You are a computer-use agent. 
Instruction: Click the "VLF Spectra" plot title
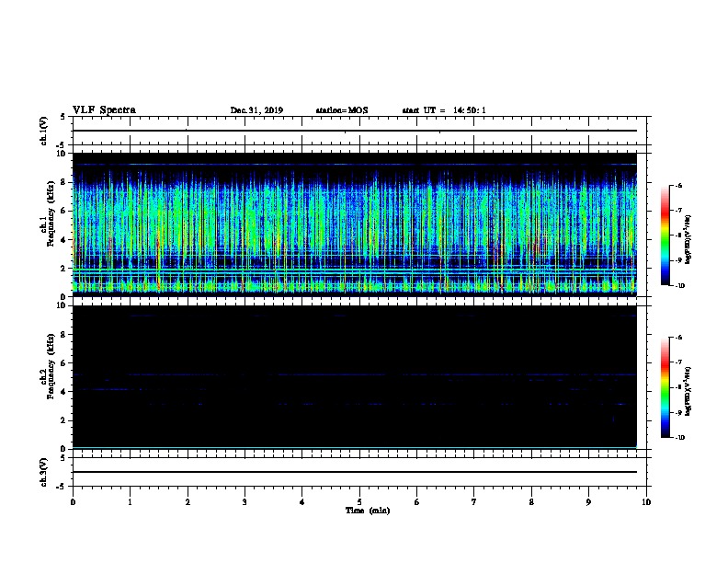[x=104, y=110]
